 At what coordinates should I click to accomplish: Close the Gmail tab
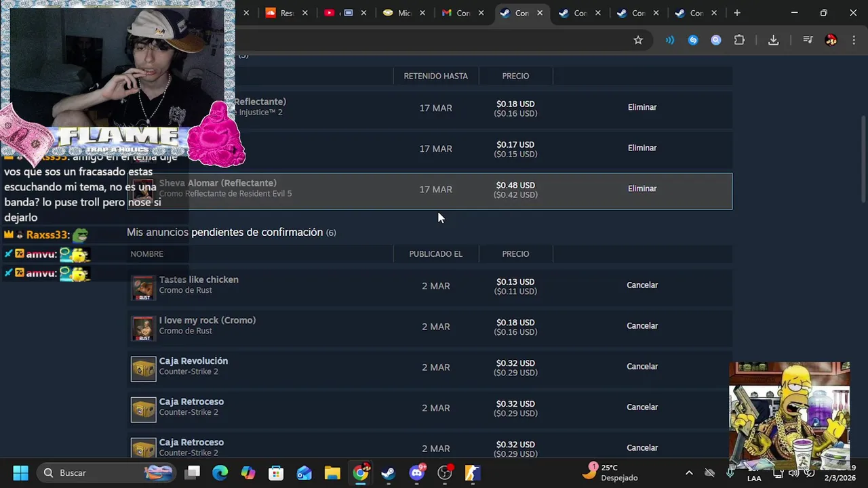[481, 13]
